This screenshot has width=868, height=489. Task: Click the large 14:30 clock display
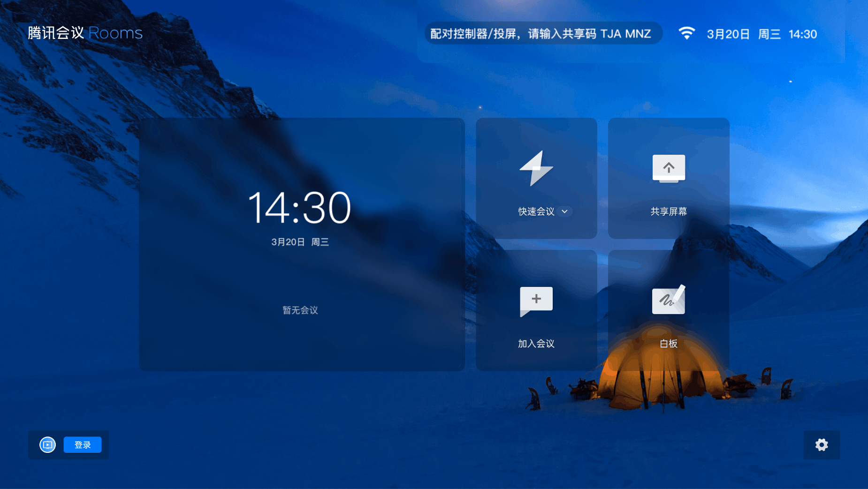coord(299,208)
